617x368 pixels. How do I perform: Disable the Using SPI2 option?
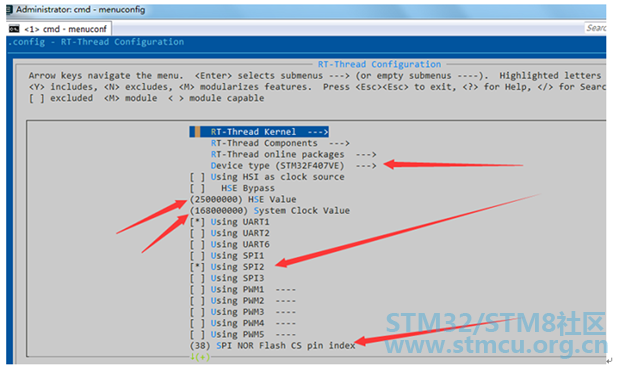(227, 267)
